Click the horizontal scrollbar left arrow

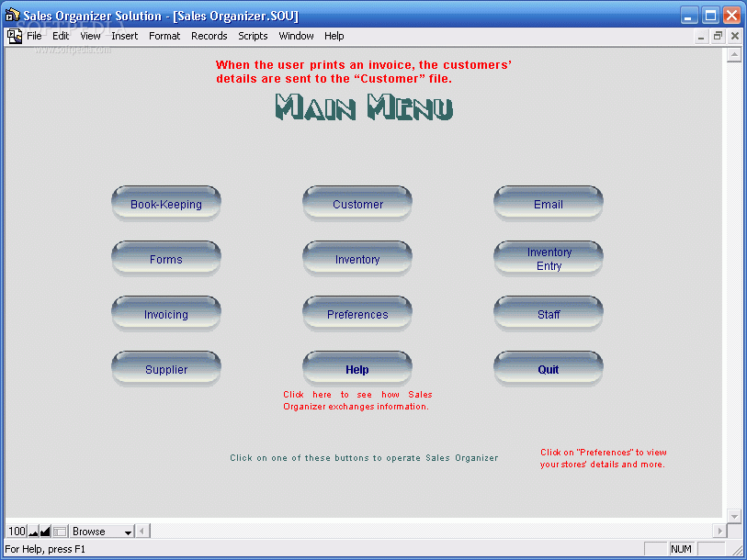tap(142, 531)
